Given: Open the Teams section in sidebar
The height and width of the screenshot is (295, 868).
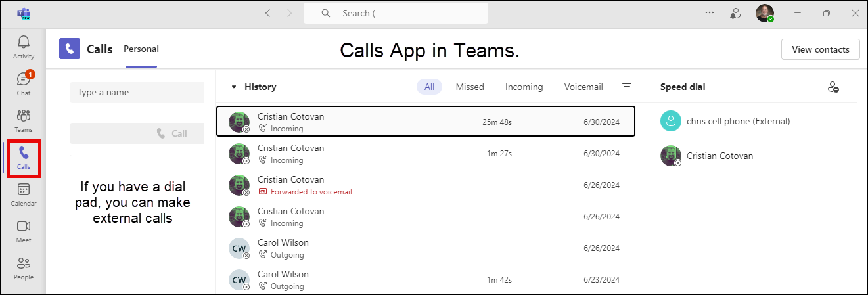Looking at the screenshot, I should coord(24,121).
